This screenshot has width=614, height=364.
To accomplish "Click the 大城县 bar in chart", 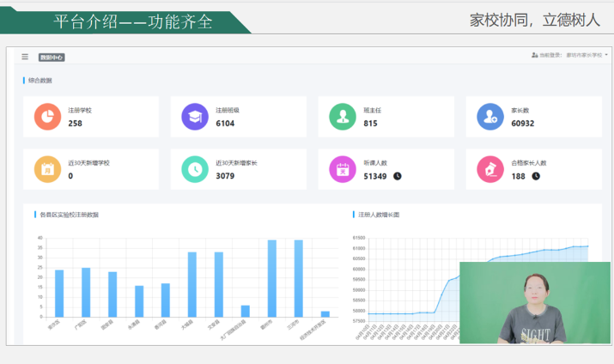I will point(192,284).
